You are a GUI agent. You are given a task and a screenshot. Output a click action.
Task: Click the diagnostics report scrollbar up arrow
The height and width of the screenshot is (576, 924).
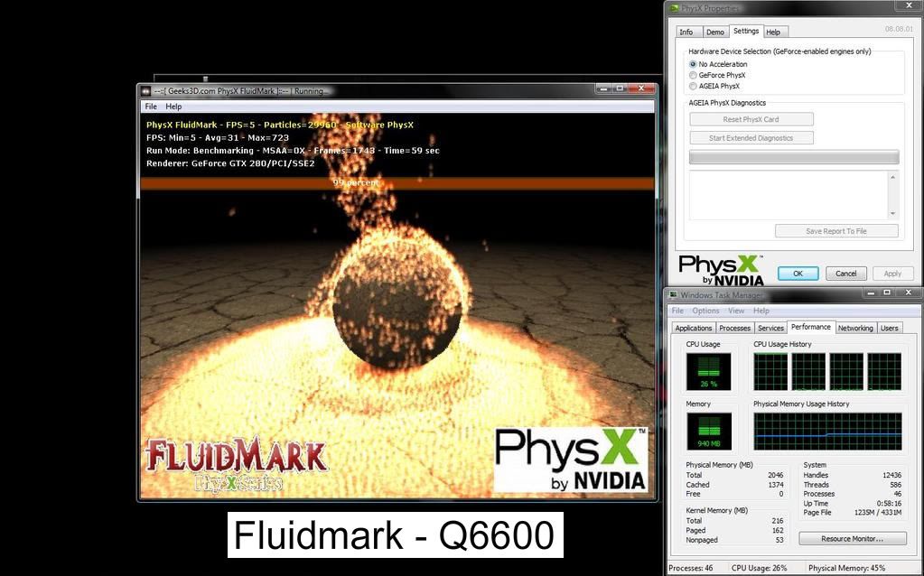click(892, 177)
